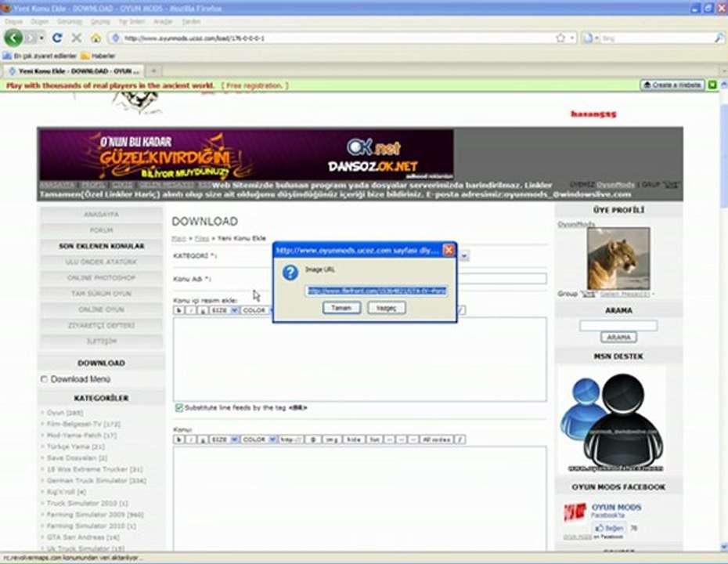Insert a list with the lower list button
This screenshot has width=728, height=564.
click(x=375, y=439)
